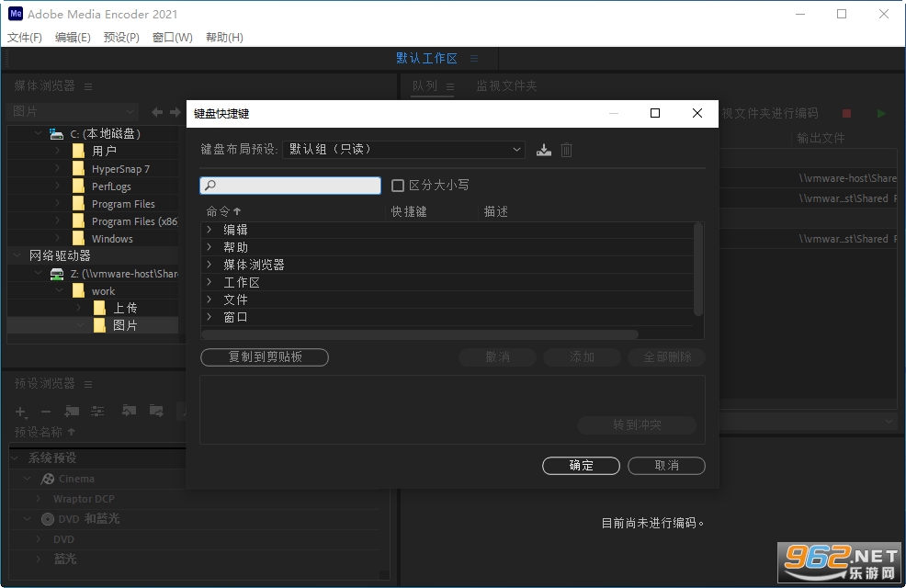
Task: Click the 添加 button
Action: pyautogui.click(x=582, y=357)
